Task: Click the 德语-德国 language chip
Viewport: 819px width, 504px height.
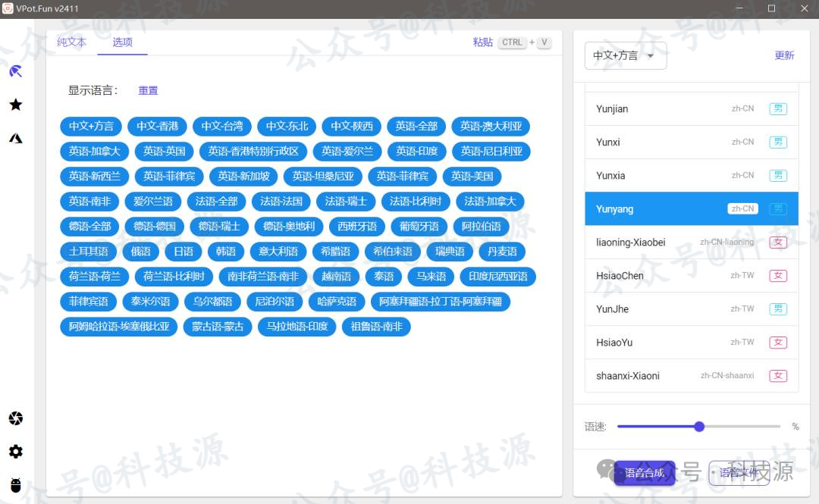Action: [x=155, y=227]
